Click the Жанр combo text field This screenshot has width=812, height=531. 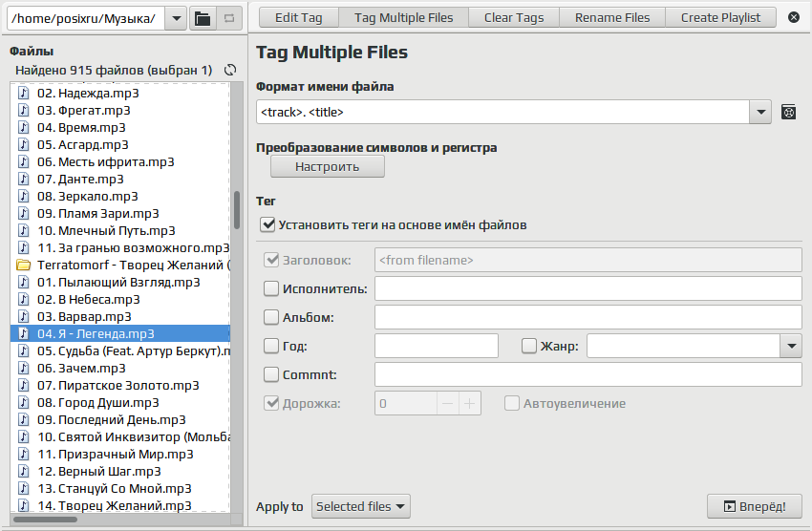[x=684, y=346]
